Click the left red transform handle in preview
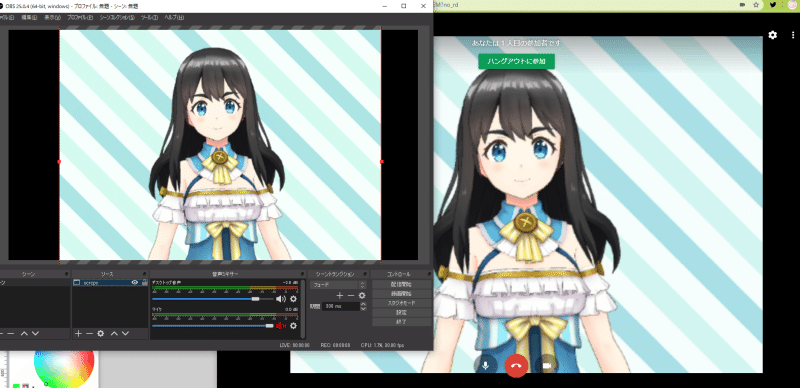Screen dimensions: 800x388 click(59, 161)
